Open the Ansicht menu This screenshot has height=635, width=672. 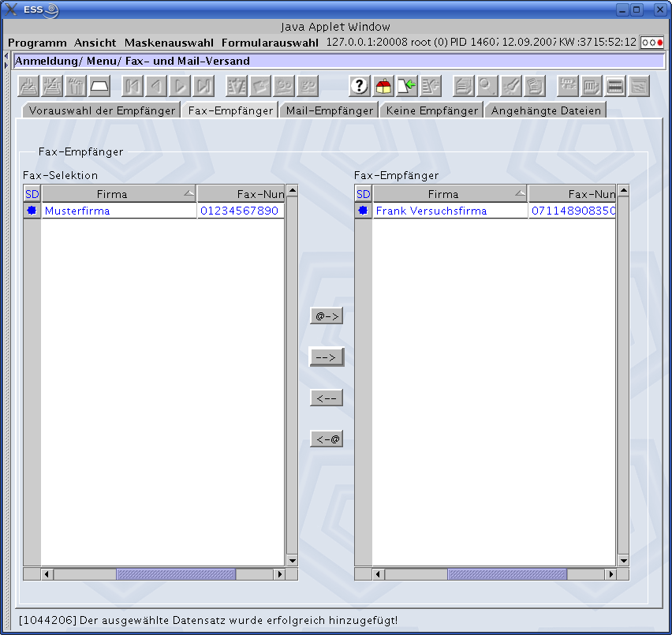pos(95,43)
